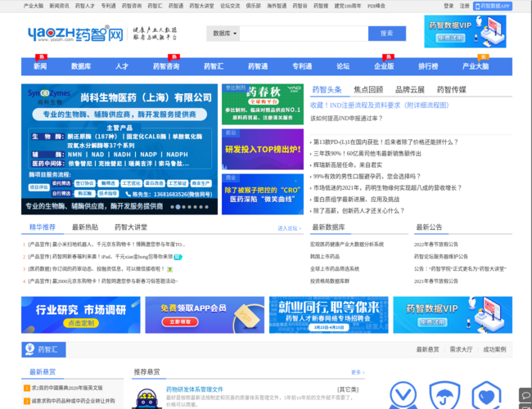Open 韩国上市药品 database link
This screenshot has width=532, height=409.
325,257
